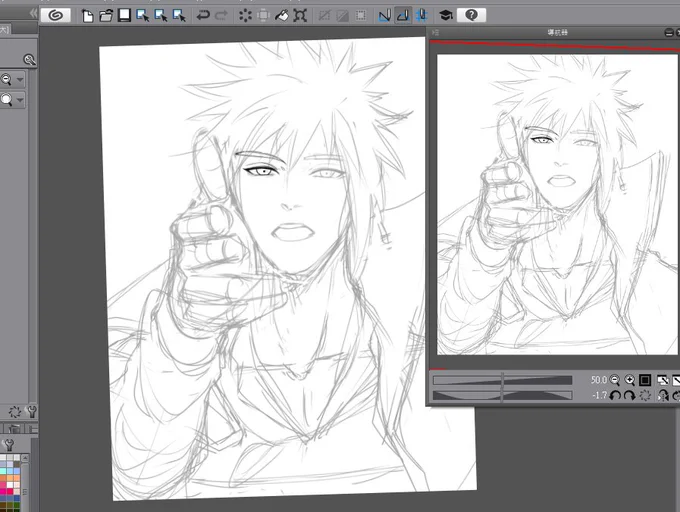Open tool property wrench settings
Image resolution: width=680 pixels, height=512 pixels.
pos(31,411)
